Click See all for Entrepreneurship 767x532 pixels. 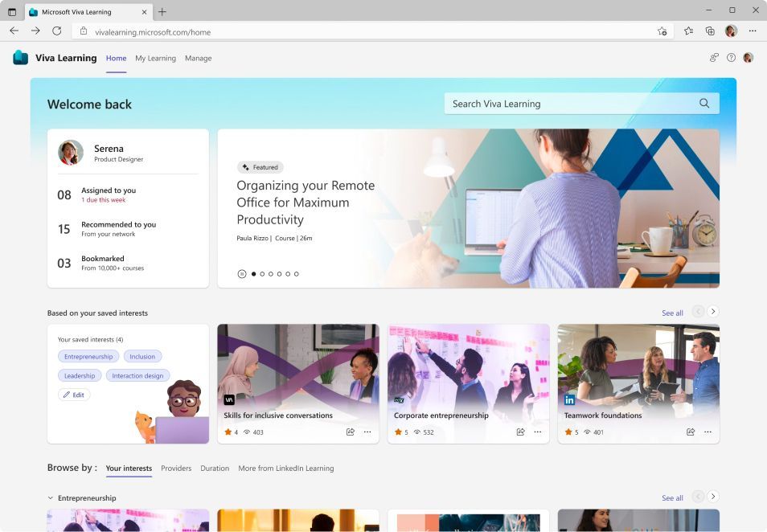[x=672, y=497]
